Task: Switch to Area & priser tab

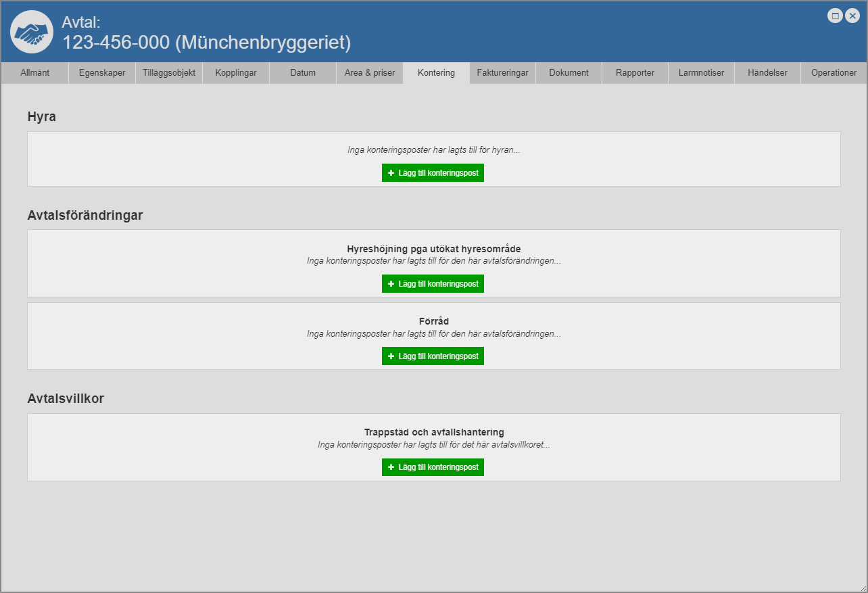Action: pos(370,73)
